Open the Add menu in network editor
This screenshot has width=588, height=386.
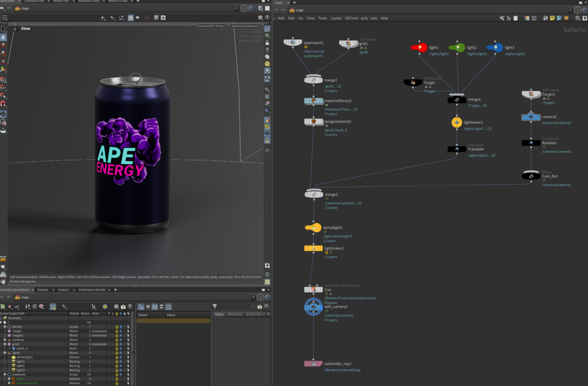(x=281, y=18)
